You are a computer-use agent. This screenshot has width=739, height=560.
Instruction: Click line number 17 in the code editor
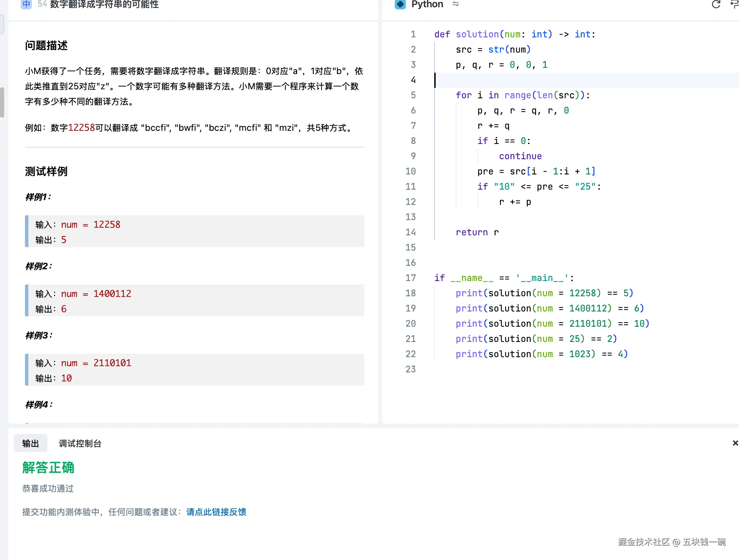click(x=410, y=278)
